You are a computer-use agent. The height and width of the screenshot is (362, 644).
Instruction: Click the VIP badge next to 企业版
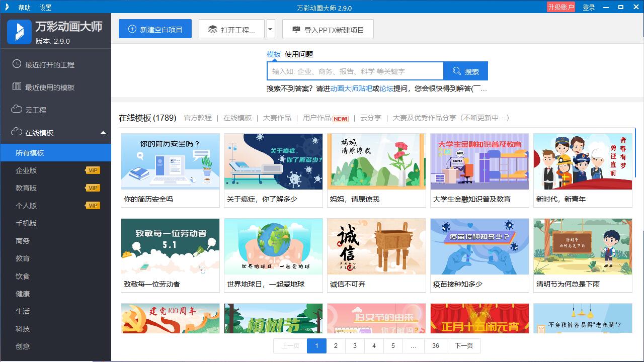[93, 170]
